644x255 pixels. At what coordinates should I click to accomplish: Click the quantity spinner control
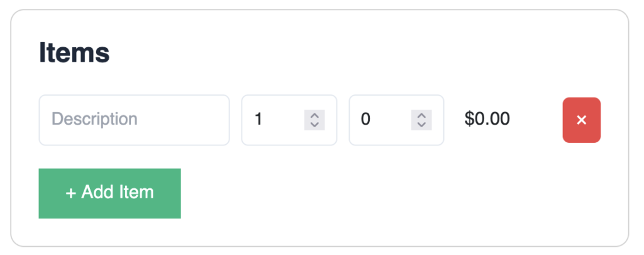pyautogui.click(x=314, y=120)
